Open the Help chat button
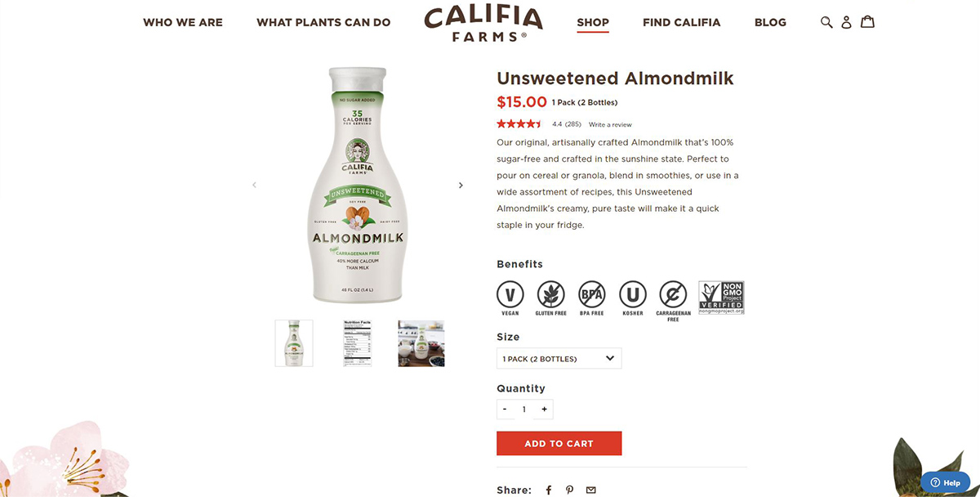Image resolution: width=980 pixels, height=497 pixels. pyautogui.click(x=946, y=482)
